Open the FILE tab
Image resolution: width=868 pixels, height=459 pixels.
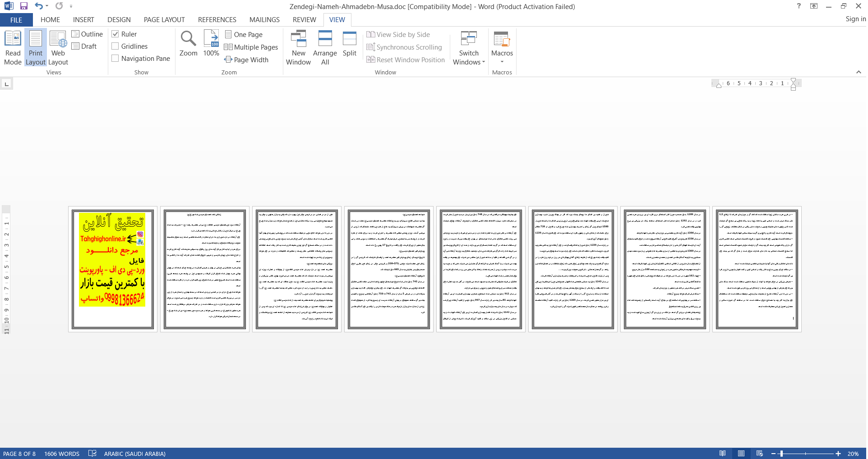click(16, 20)
